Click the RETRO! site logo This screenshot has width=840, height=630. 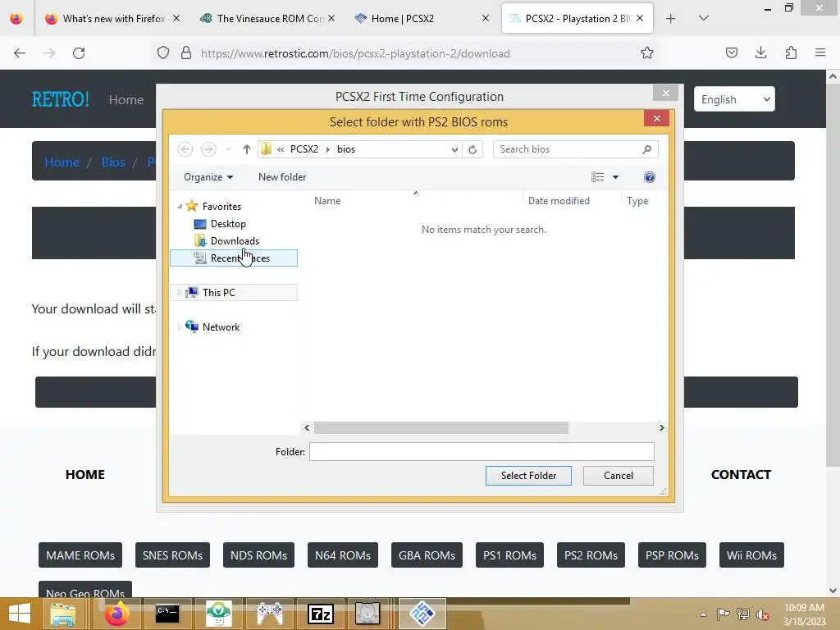click(x=60, y=99)
